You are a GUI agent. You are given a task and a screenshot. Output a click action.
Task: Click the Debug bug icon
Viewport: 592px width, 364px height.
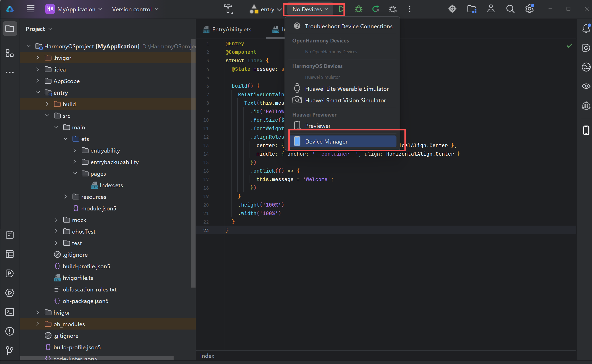point(358,9)
